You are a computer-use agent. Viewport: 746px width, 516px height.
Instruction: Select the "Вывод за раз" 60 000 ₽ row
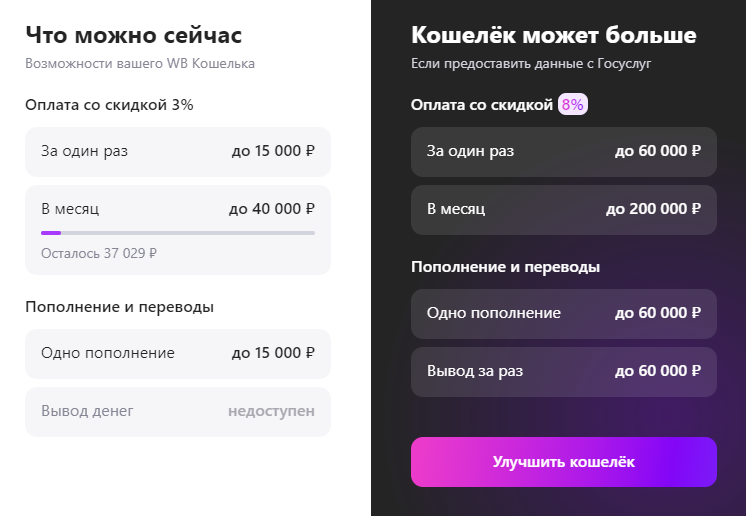pyautogui.click(x=563, y=372)
